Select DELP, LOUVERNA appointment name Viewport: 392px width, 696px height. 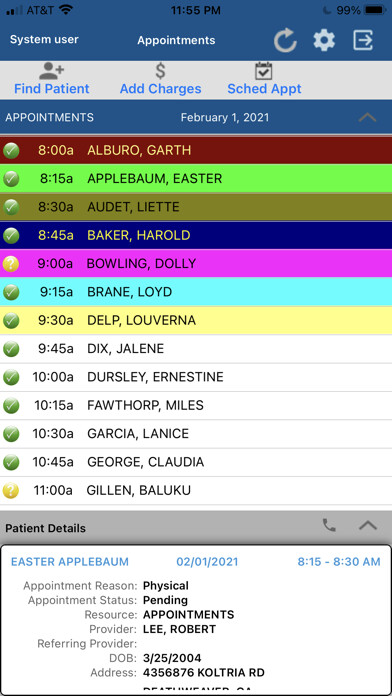coord(141,320)
